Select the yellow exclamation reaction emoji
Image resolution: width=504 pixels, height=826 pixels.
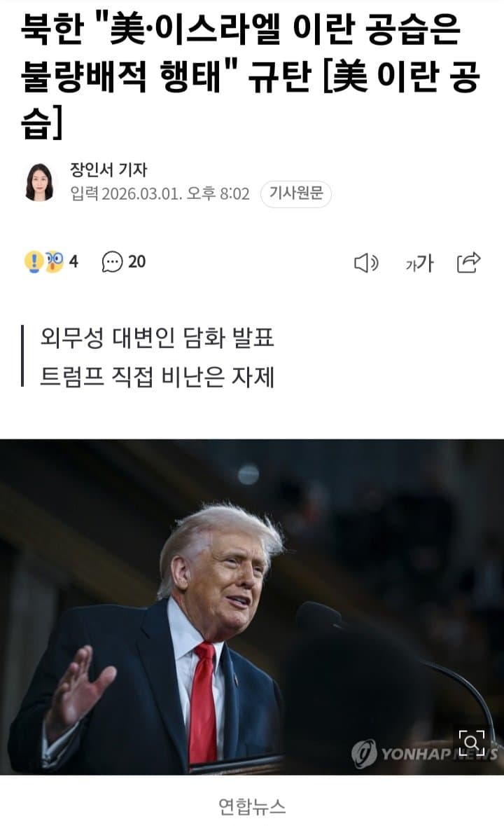[x=34, y=262]
